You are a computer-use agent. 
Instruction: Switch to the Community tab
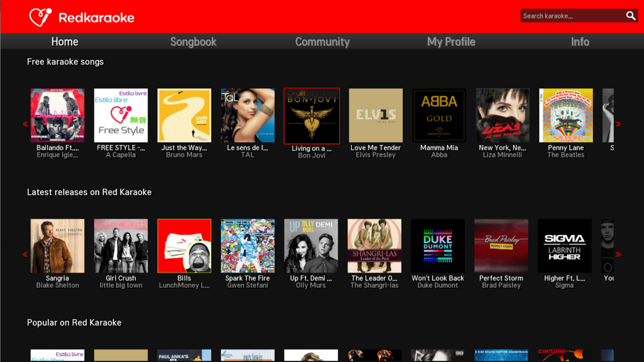click(x=322, y=42)
